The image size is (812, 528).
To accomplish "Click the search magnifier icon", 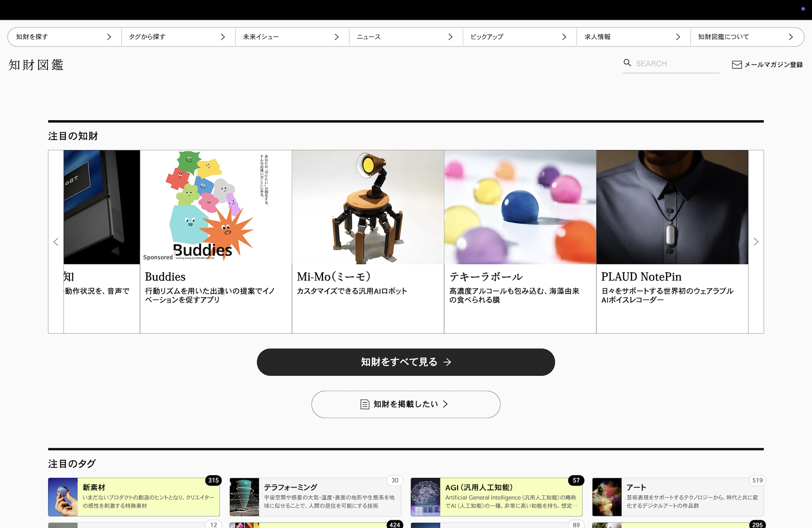I will pyautogui.click(x=627, y=63).
